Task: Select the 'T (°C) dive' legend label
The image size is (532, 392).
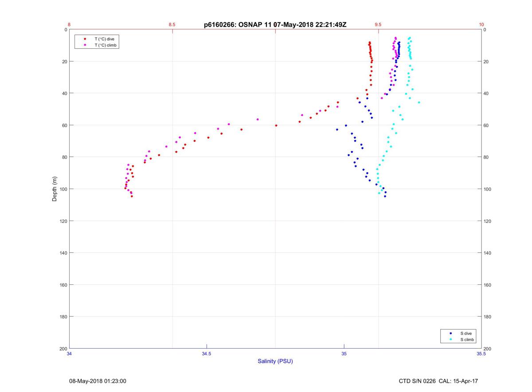Action: [104, 39]
